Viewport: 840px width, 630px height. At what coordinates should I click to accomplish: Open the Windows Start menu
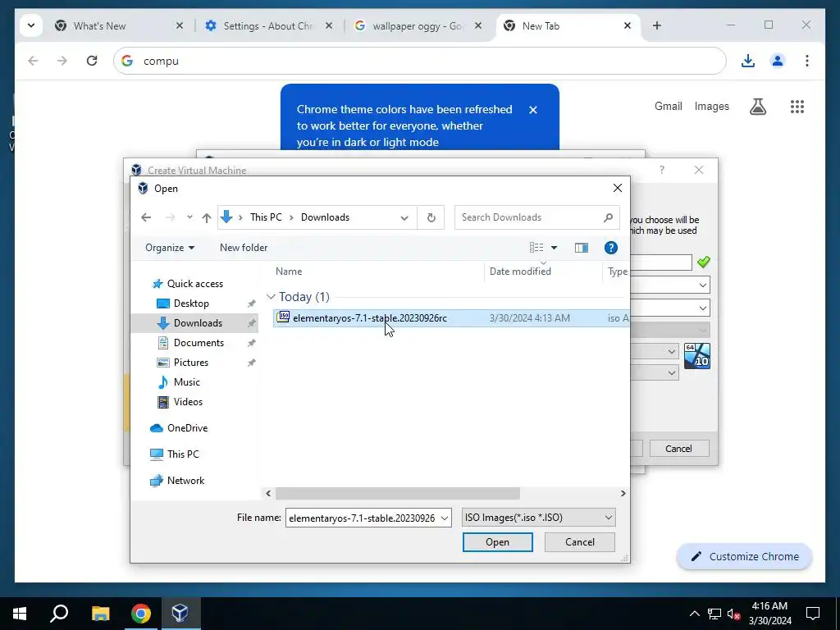pos(20,614)
